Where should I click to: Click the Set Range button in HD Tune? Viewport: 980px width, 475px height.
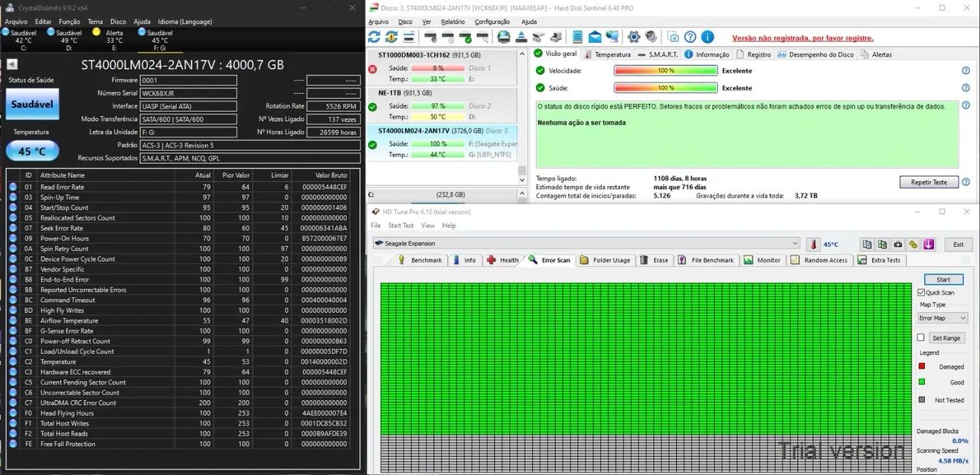point(946,337)
